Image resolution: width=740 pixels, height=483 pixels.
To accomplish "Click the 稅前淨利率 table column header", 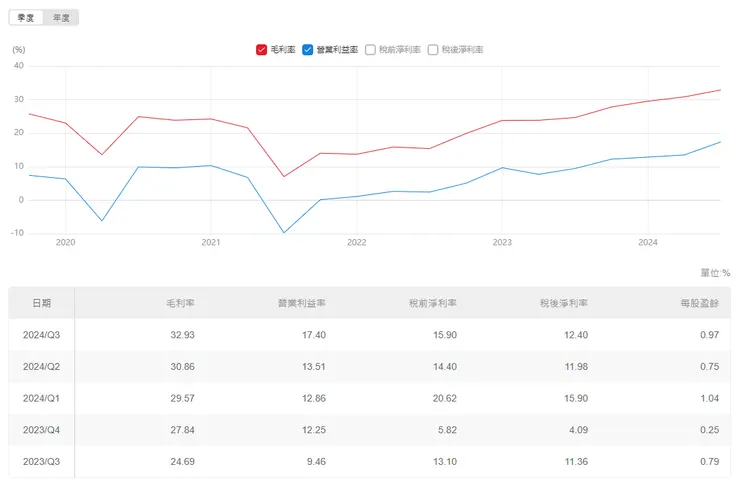I will coord(433,303).
